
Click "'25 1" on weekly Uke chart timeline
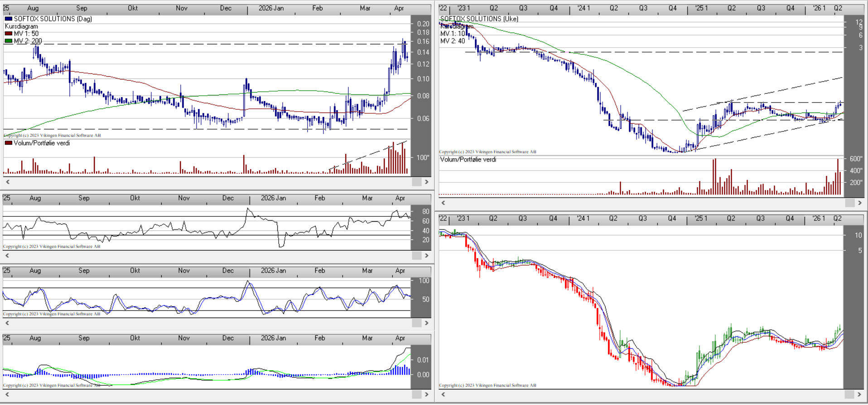coord(701,8)
